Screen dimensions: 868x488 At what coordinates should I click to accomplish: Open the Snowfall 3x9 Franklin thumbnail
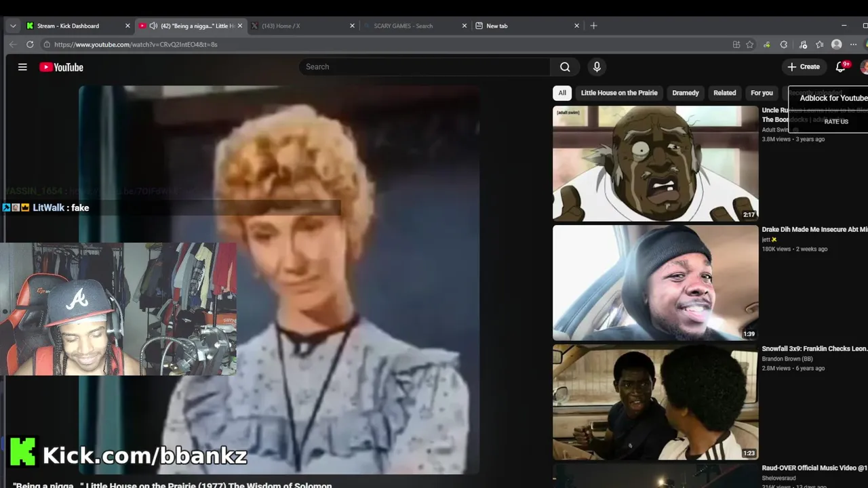pos(656,402)
